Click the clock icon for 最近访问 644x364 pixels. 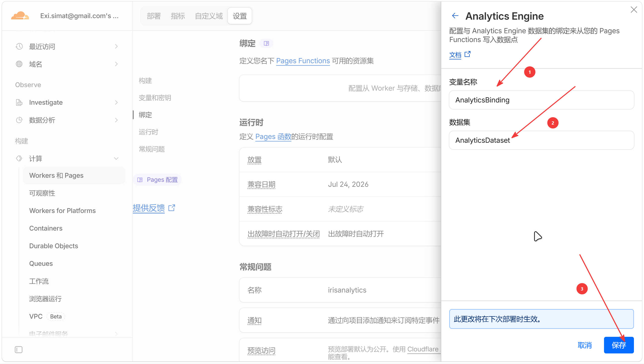pos(19,46)
